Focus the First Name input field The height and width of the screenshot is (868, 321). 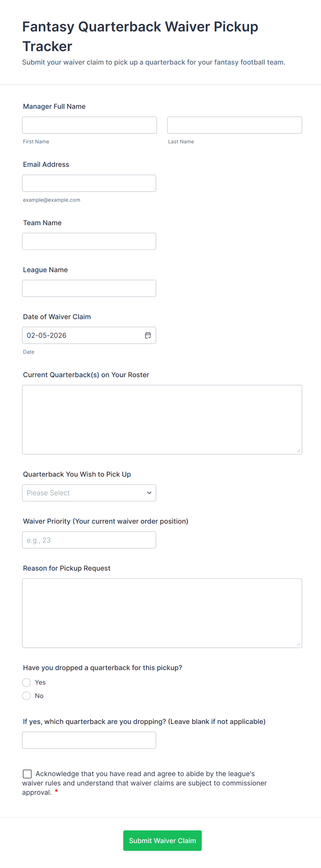click(x=89, y=125)
